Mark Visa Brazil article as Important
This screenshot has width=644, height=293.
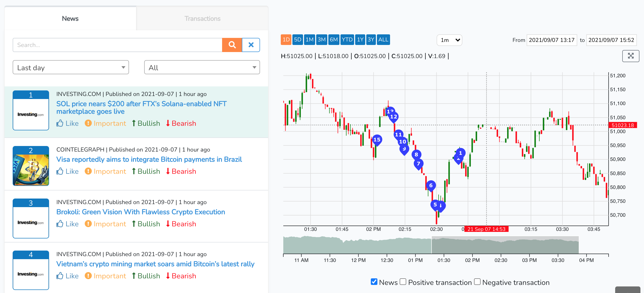click(x=105, y=171)
